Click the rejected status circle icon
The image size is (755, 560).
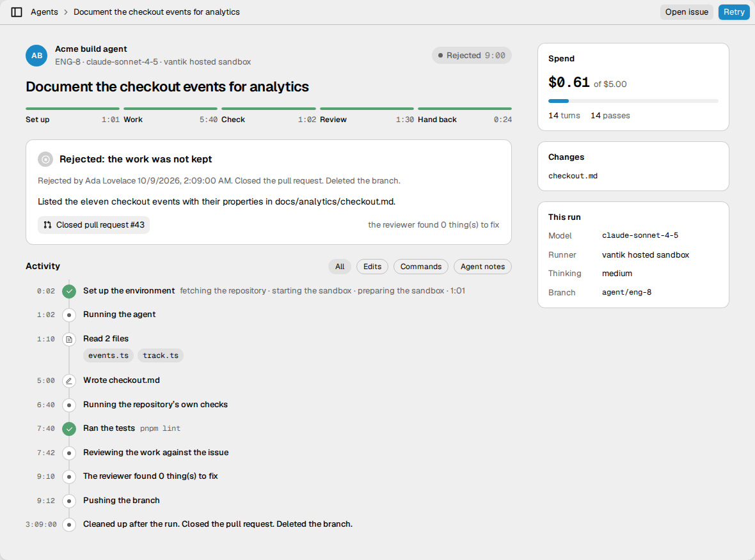[x=45, y=159]
